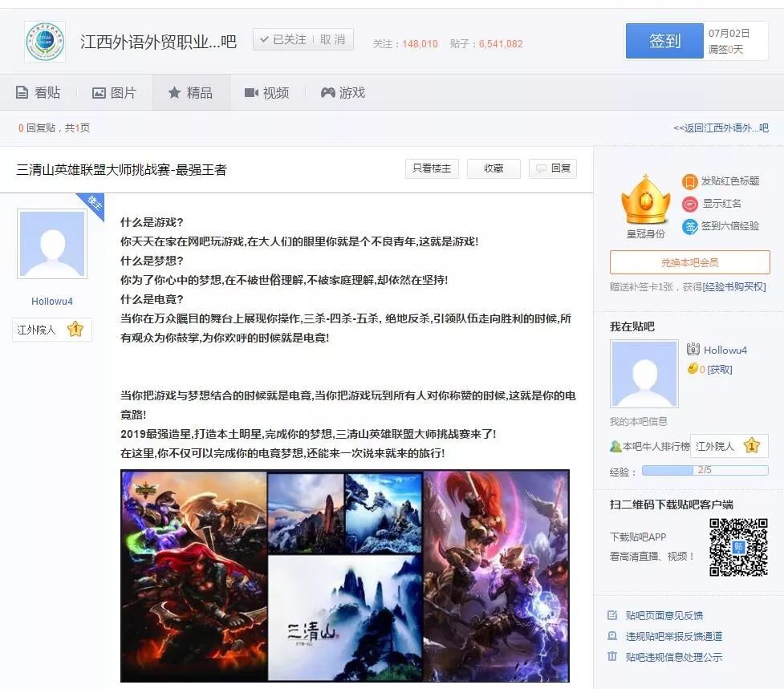Click the speech bubble icon beside 回复
The image size is (784, 689).
pos(540,168)
